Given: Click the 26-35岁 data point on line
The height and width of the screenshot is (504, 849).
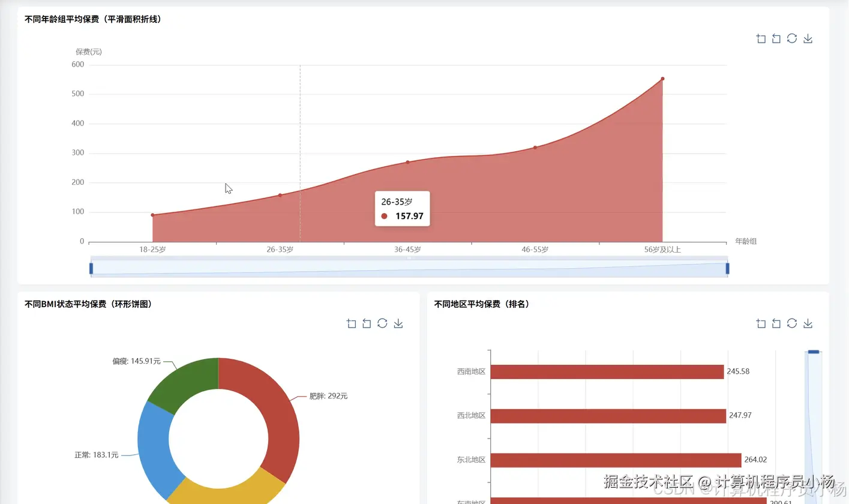Looking at the screenshot, I should click(280, 195).
